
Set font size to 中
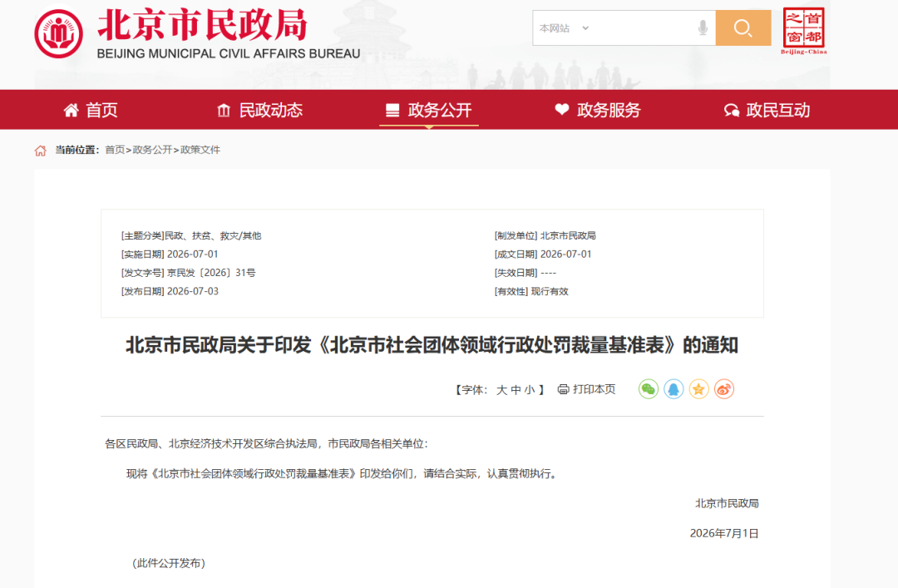(x=516, y=390)
